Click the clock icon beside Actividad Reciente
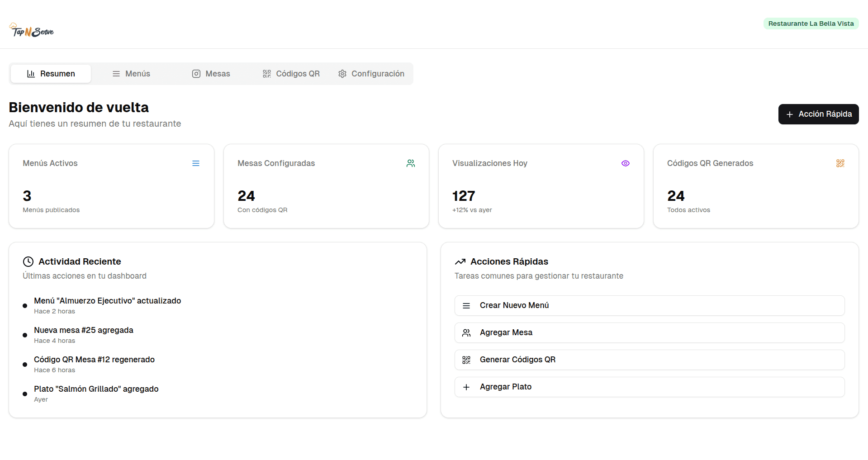868x460 pixels. pyautogui.click(x=28, y=261)
